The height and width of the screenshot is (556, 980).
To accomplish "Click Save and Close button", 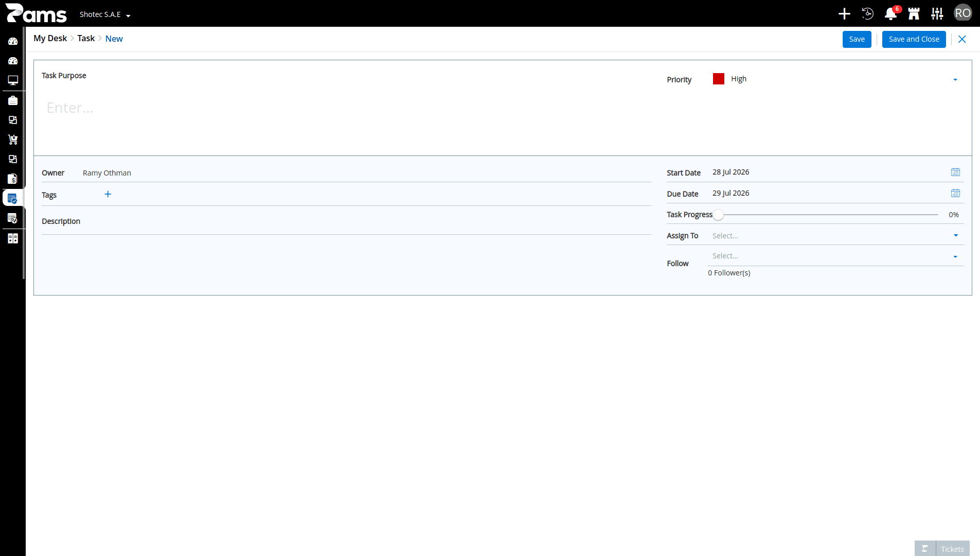I will click(914, 39).
